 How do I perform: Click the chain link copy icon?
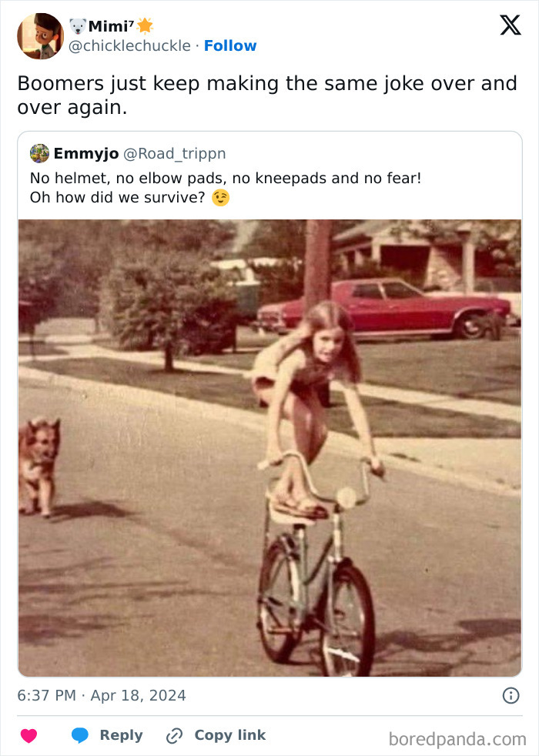[175, 735]
